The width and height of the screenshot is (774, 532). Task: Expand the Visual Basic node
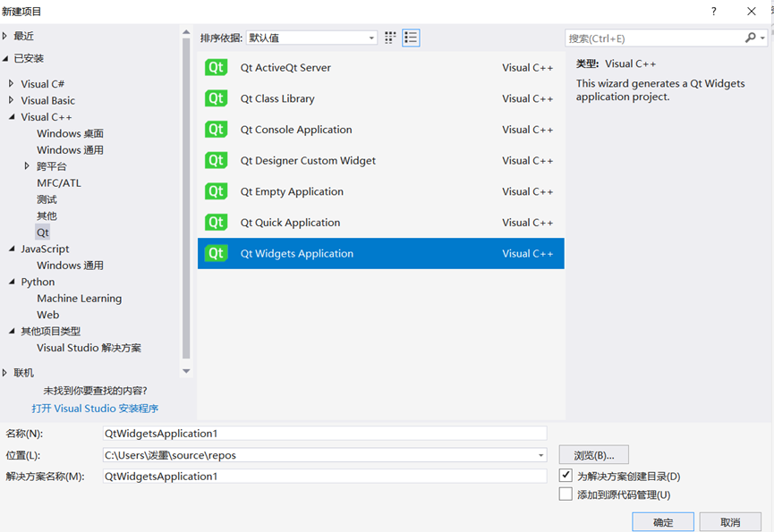(x=12, y=100)
